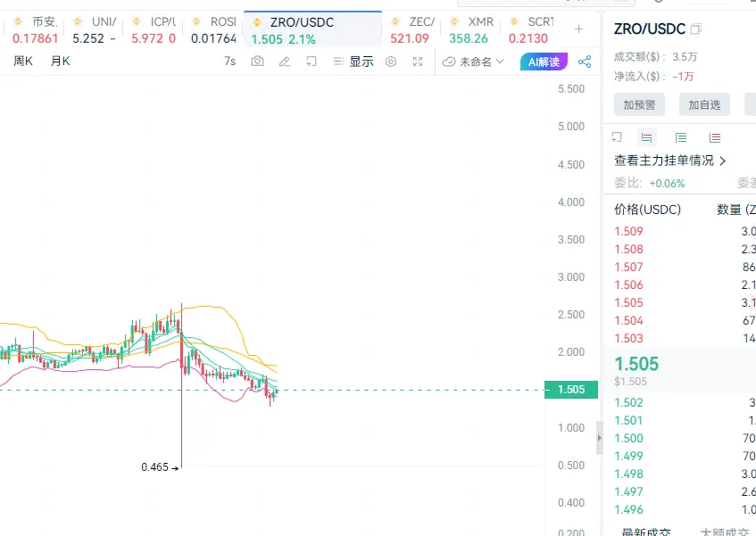The width and height of the screenshot is (756, 536).
Task: Switch to the ICP/ ticker tab
Action: click(154, 29)
